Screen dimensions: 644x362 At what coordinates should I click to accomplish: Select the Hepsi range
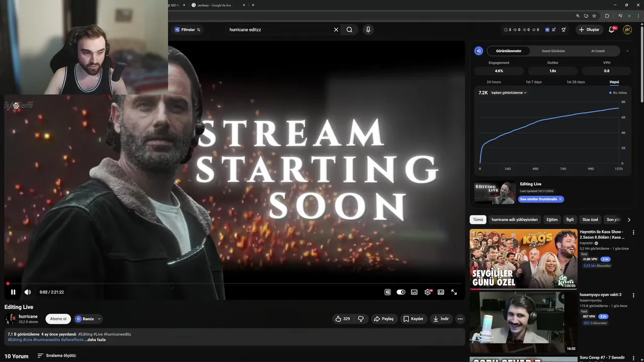pos(614,82)
